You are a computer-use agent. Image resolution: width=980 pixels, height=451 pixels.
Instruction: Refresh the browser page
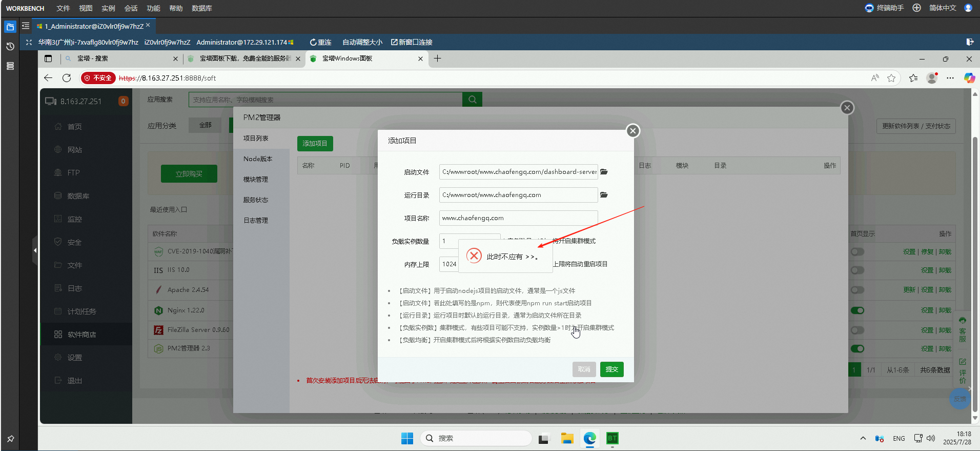[67, 78]
